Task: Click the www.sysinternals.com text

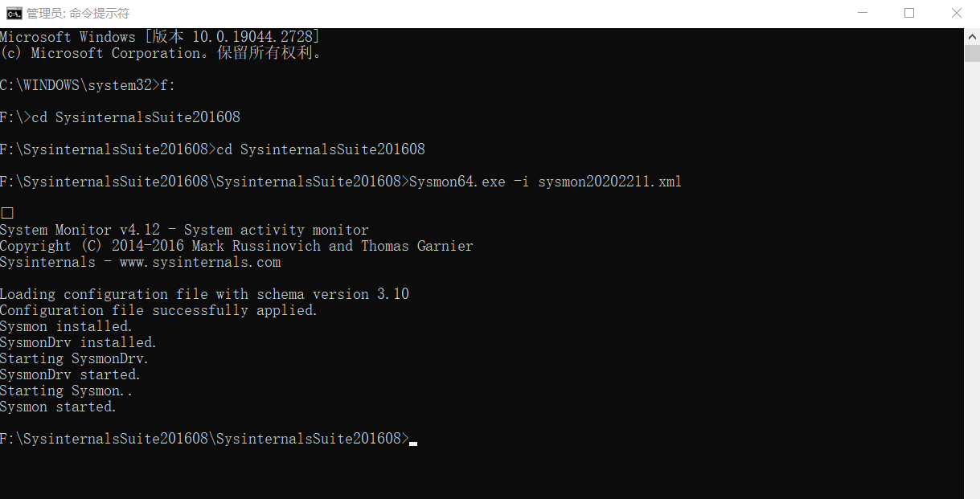Action: coord(200,262)
